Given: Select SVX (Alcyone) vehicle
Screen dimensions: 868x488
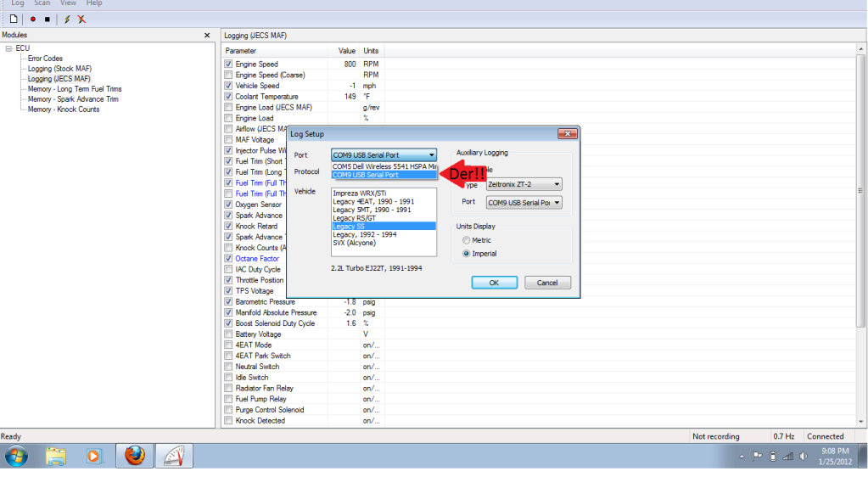Looking at the screenshot, I should point(384,243).
